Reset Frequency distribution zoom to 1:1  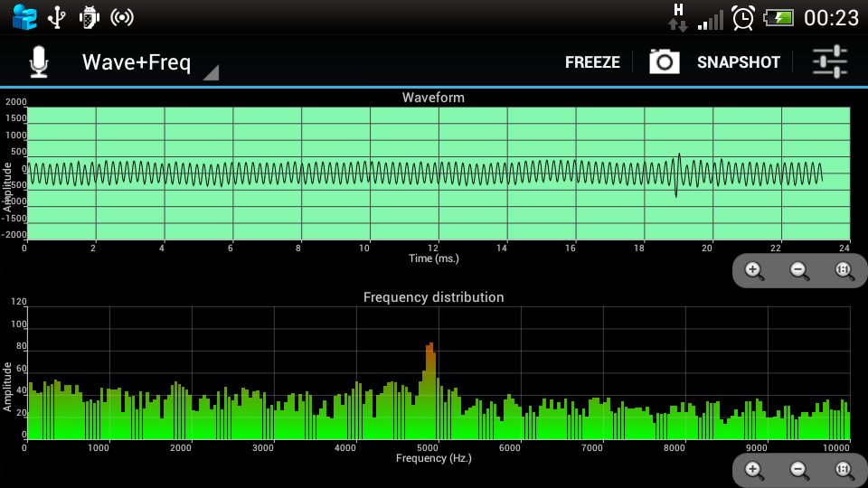844,470
